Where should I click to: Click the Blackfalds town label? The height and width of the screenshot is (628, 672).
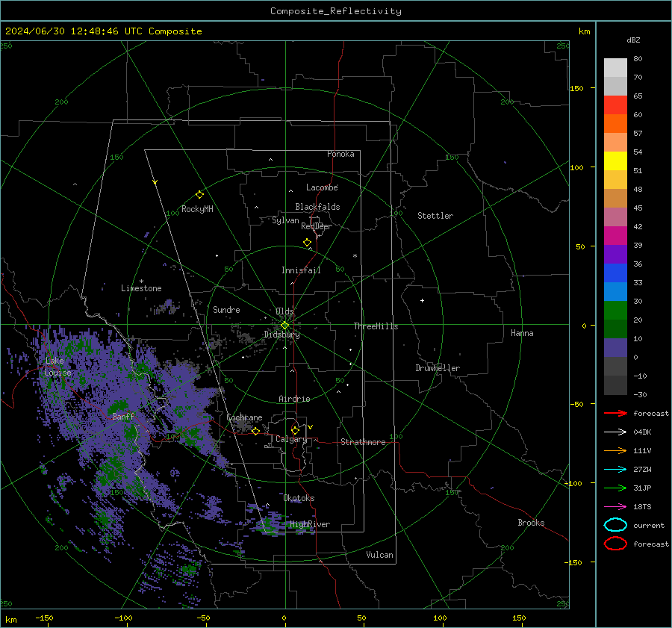coord(317,207)
